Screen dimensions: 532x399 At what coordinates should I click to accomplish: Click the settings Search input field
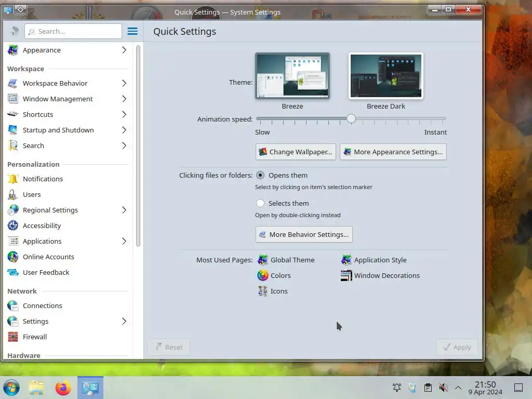point(73,31)
